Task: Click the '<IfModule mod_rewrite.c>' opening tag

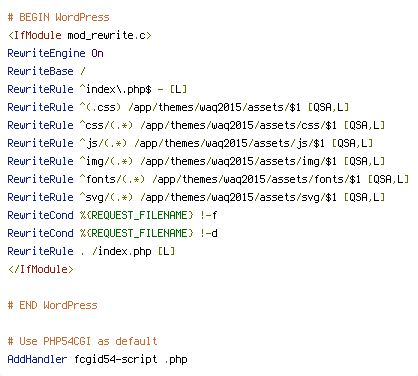Action: (x=80, y=35)
